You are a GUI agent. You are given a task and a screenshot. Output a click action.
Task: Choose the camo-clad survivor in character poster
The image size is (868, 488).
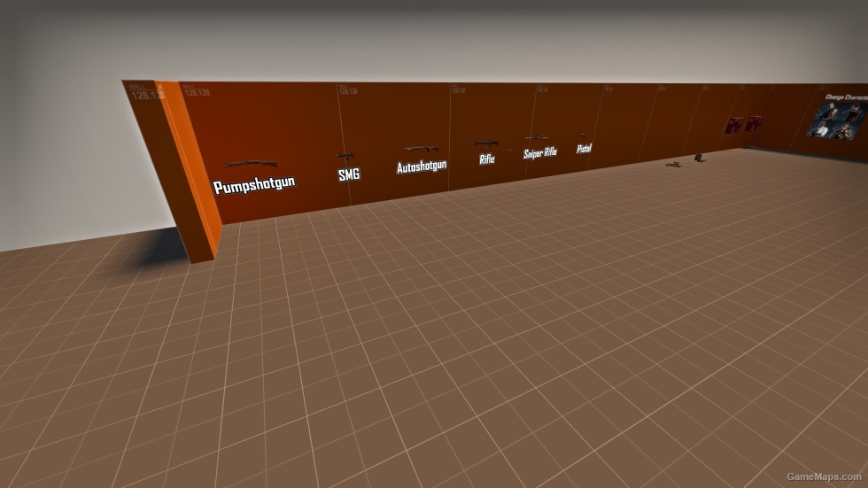click(843, 132)
